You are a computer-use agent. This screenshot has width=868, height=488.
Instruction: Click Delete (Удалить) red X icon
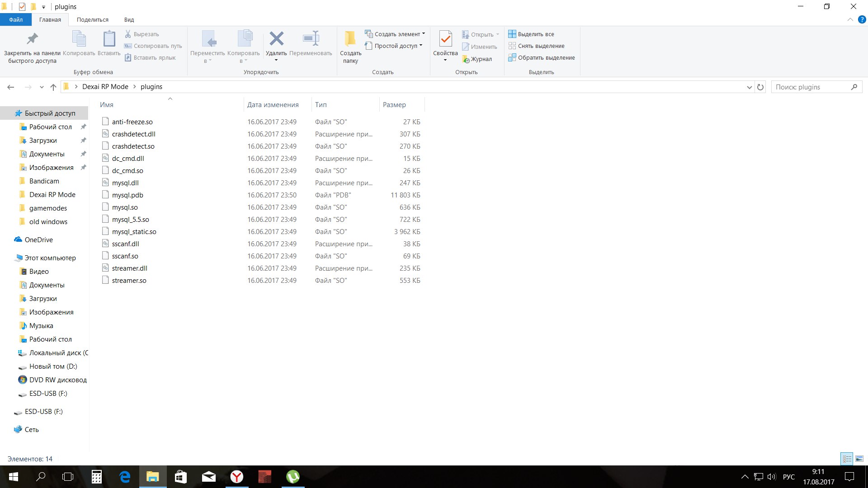[x=276, y=39]
